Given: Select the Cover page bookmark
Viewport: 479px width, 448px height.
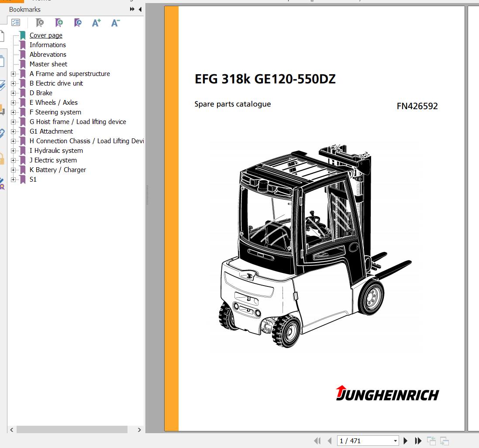Looking at the screenshot, I should coord(46,35).
